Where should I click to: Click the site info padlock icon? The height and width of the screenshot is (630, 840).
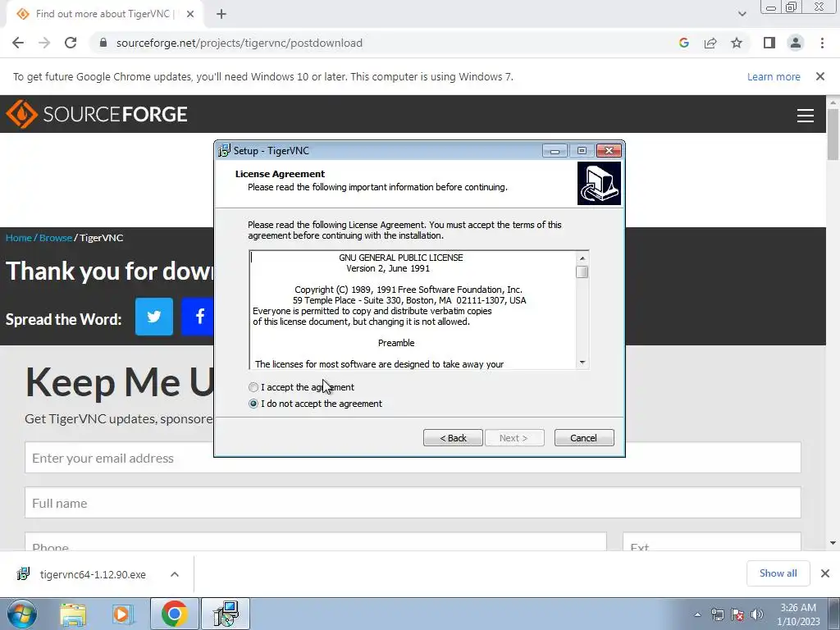point(103,43)
